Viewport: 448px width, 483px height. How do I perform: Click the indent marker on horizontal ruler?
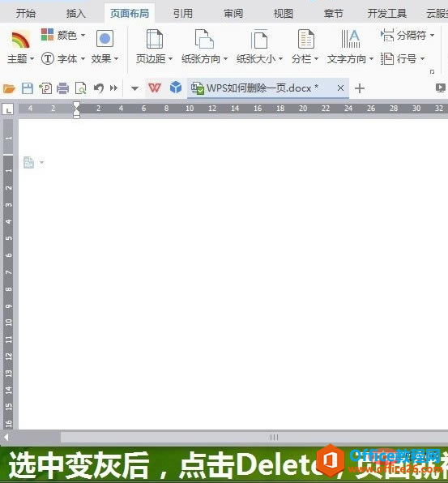76,110
